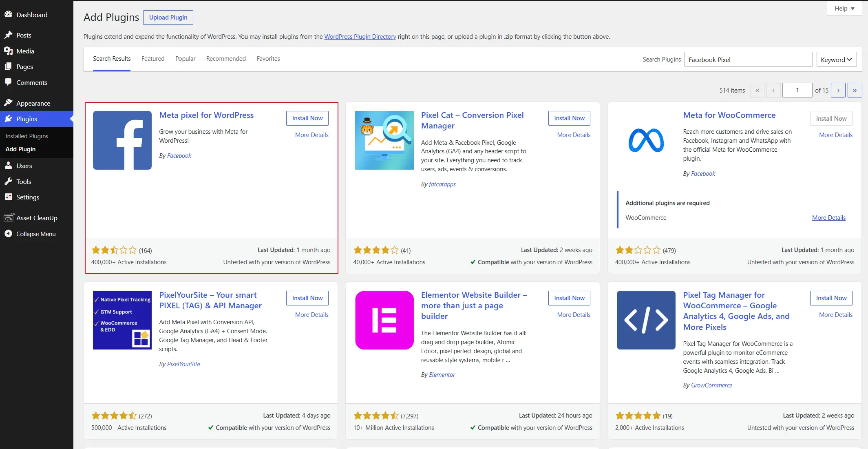View More Details for Meta for WooCommerce
868x449 pixels.
click(x=836, y=135)
